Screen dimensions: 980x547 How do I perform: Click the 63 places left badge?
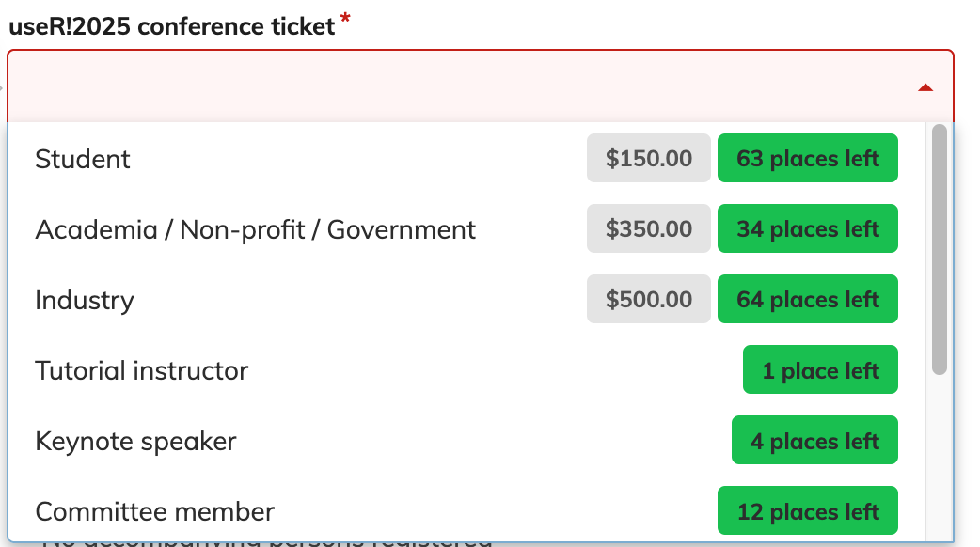coord(808,158)
